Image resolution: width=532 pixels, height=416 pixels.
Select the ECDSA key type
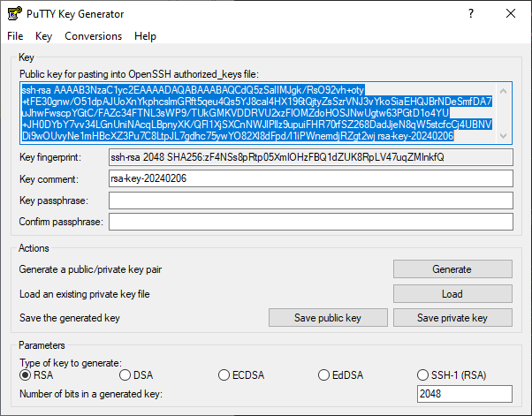pyautogui.click(x=241, y=375)
